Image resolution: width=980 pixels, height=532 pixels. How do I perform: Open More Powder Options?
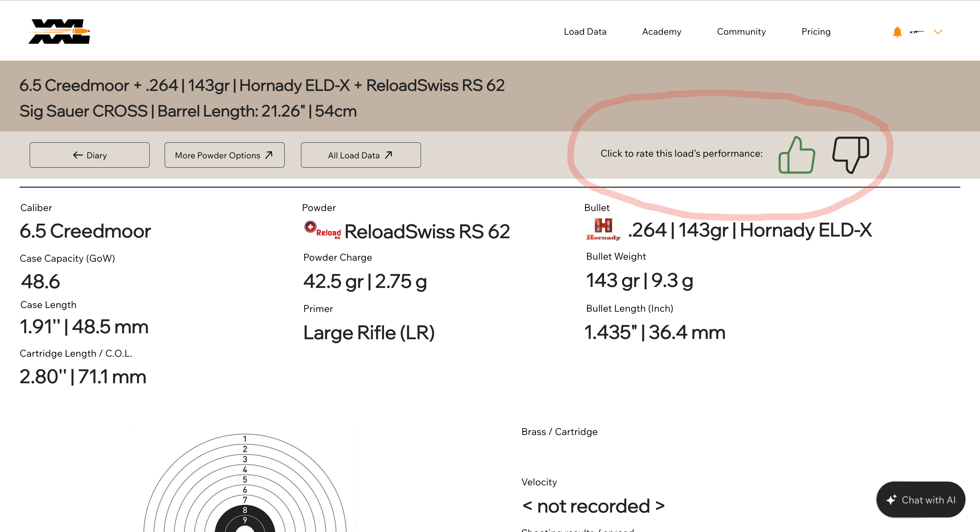[224, 155]
